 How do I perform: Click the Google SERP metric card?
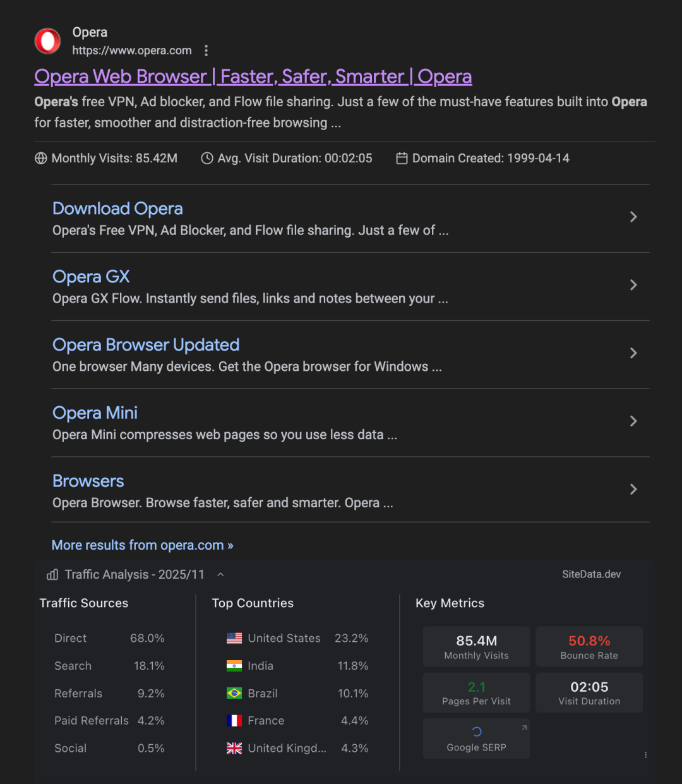pos(476,739)
